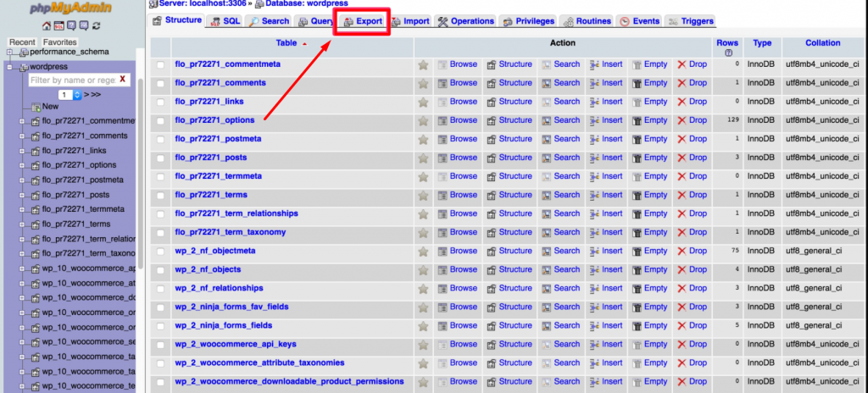Click the Drop icon for flo_pr72271_links
868x393 pixels.
coord(682,102)
